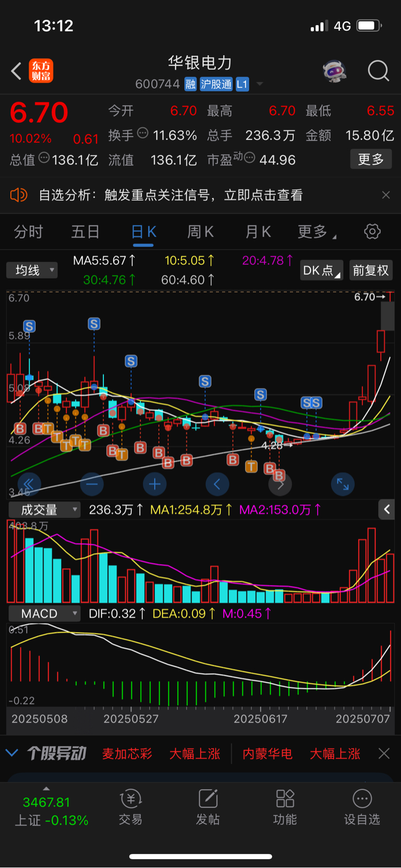Viewport: 401px width, 868px height.
Task: Tap the 20:4.78 moving average value
Action: tap(268, 260)
